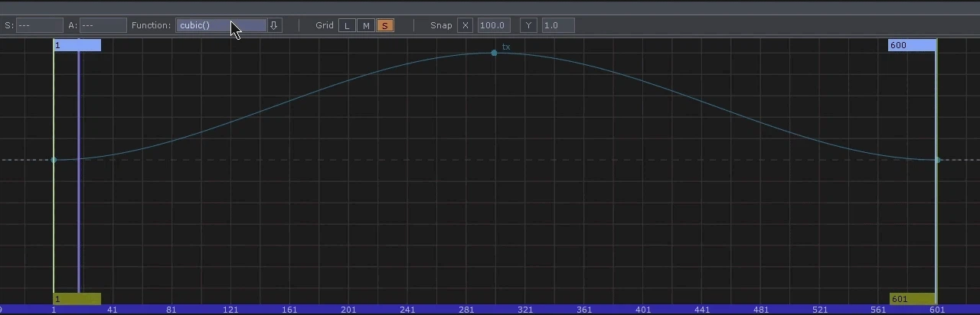Click frame 521 on the timeline ruler
Viewport: 980px width, 315px height.
tap(820, 310)
